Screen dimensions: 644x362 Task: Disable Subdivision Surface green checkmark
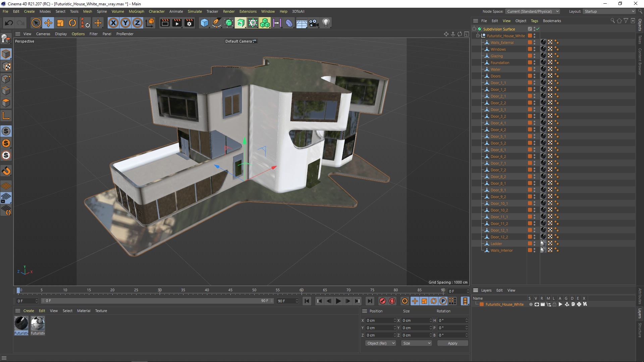click(x=538, y=29)
